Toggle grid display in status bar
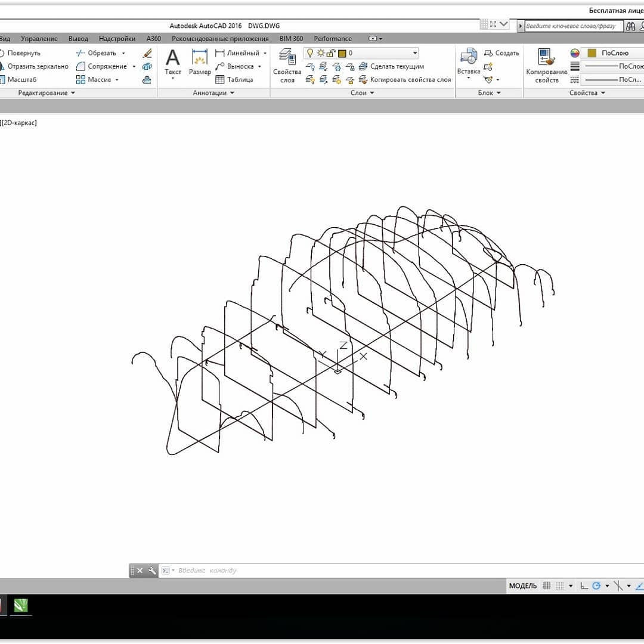644x644 pixels. 547,586
